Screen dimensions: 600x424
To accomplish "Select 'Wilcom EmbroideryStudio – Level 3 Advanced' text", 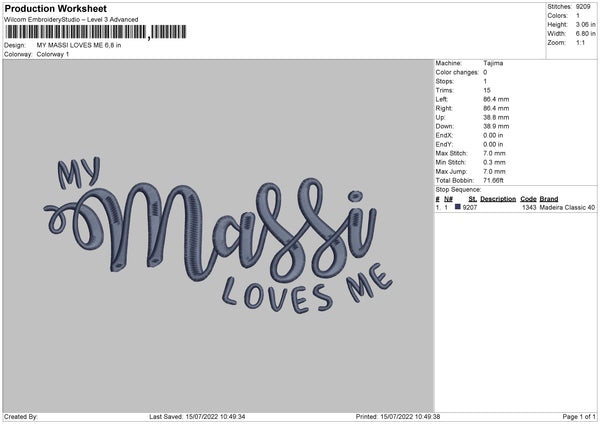I will [71, 20].
